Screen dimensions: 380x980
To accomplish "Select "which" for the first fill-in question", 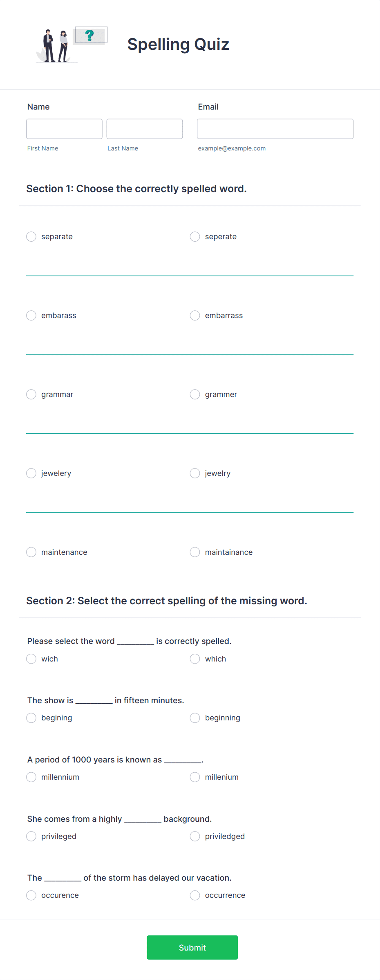I will (195, 659).
